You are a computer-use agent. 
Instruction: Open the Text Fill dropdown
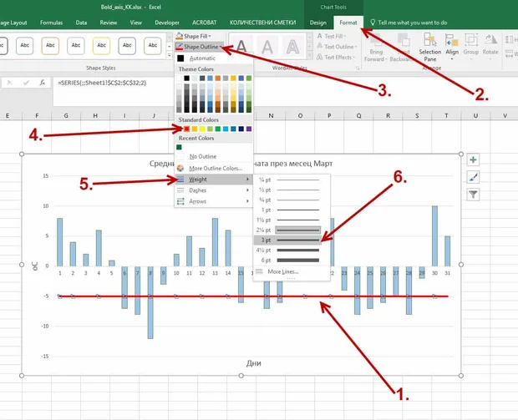pos(332,36)
